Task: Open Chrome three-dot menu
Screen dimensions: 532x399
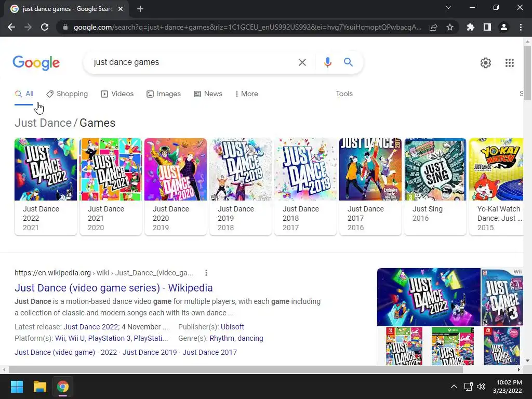Action: click(x=521, y=27)
